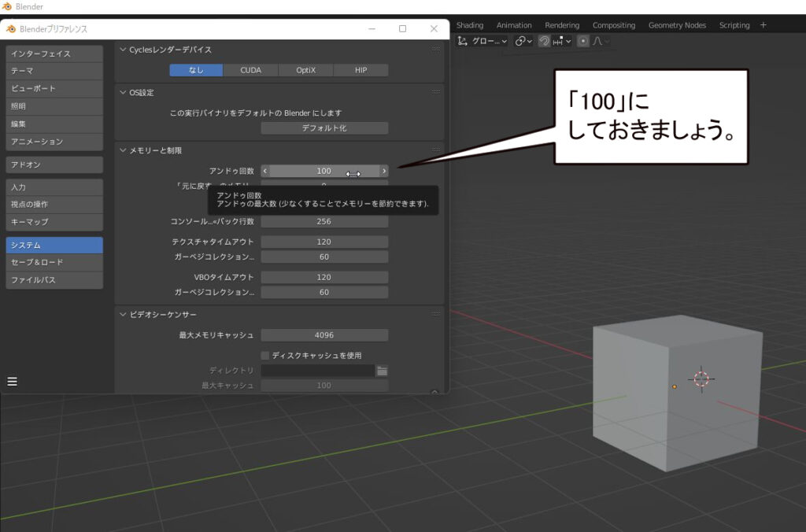
Task: Click the コンソール…バック行数 field showing 256
Action: click(x=324, y=222)
